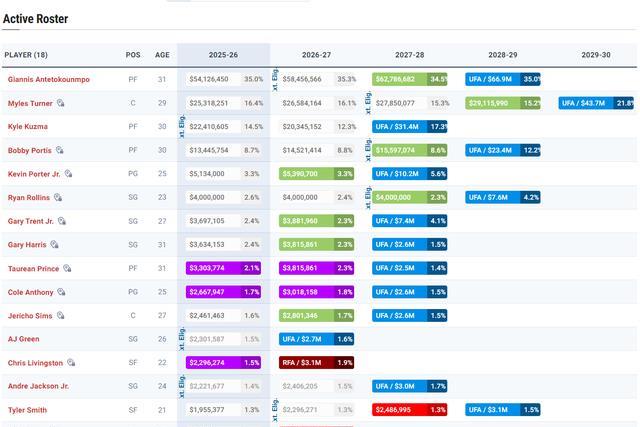The image size is (640, 427).
Task: Open Kevin Porter Jr. player link
Action: (x=34, y=174)
